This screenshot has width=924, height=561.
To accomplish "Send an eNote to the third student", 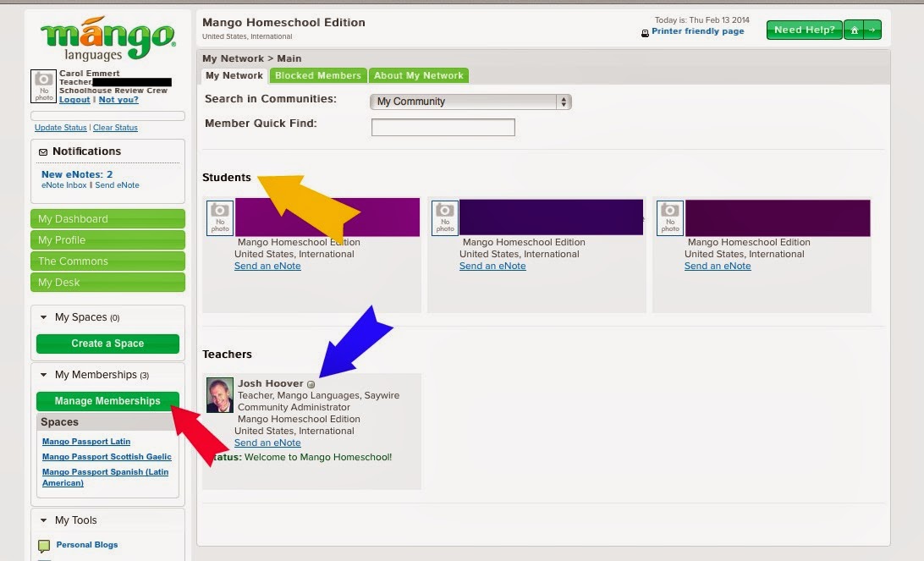I will [x=718, y=266].
